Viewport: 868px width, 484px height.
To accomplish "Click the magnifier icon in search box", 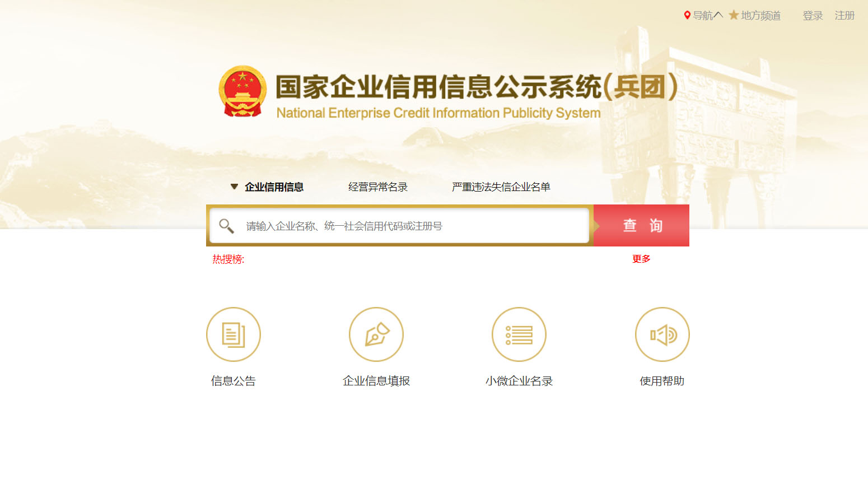I will (226, 226).
